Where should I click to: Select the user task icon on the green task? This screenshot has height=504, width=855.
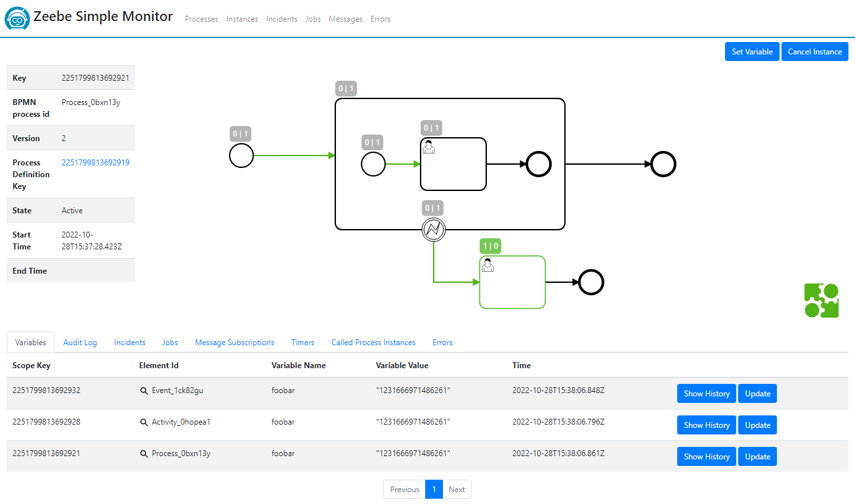point(488,264)
